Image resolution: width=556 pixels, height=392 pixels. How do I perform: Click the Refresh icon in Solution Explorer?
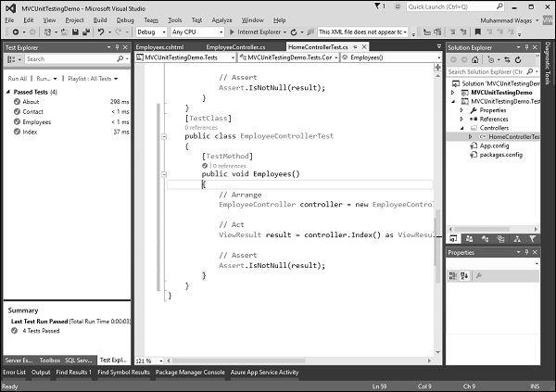click(x=518, y=59)
